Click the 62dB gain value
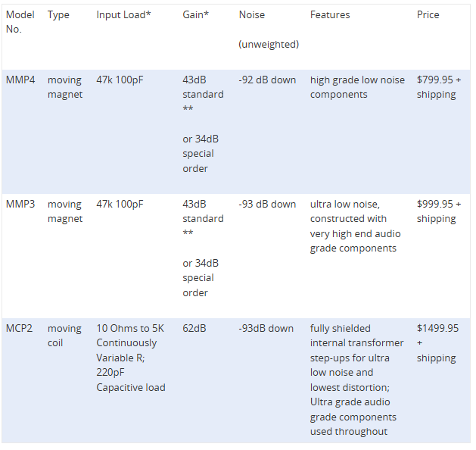The height and width of the screenshot is (450, 476). pos(194,328)
